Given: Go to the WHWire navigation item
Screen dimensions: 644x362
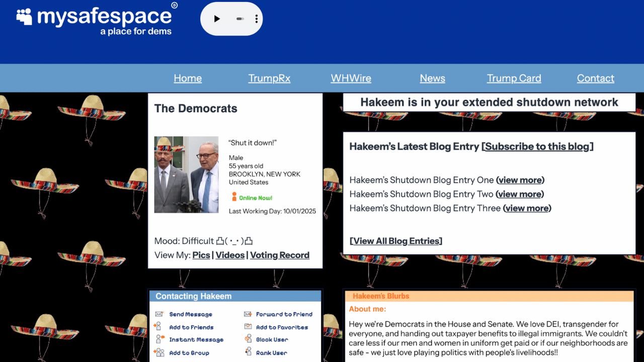Looking at the screenshot, I should (351, 78).
